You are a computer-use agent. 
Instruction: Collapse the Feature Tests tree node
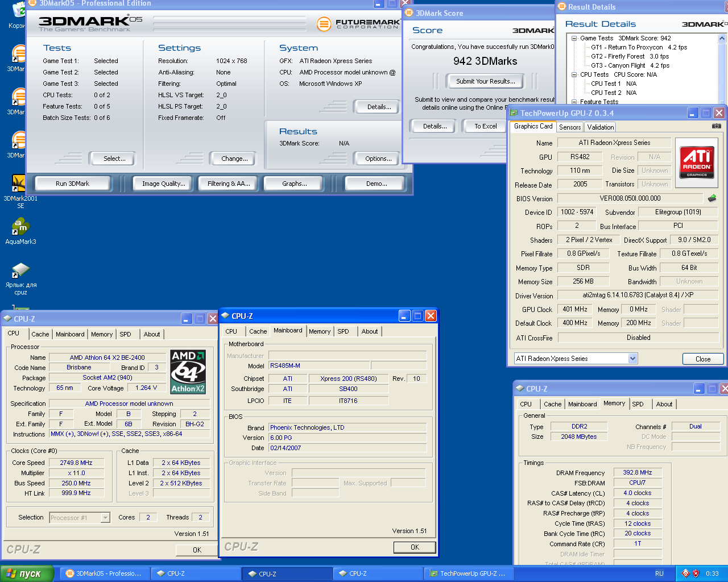point(574,102)
